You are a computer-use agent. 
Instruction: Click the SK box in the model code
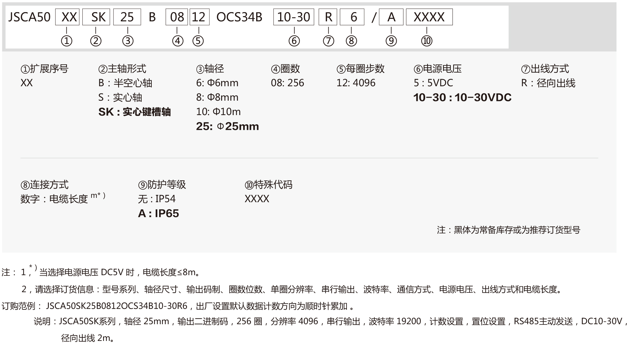click(x=96, y=17)
